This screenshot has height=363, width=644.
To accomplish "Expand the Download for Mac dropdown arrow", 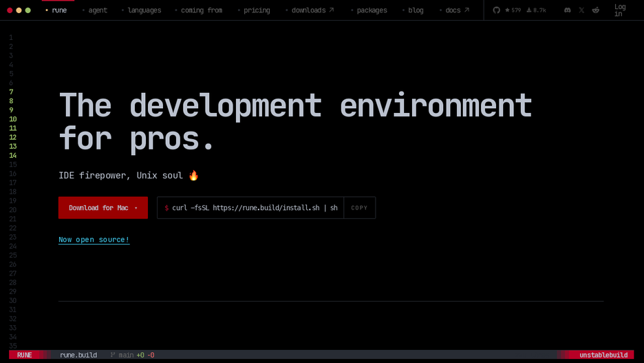I will (x=136, y=208).
